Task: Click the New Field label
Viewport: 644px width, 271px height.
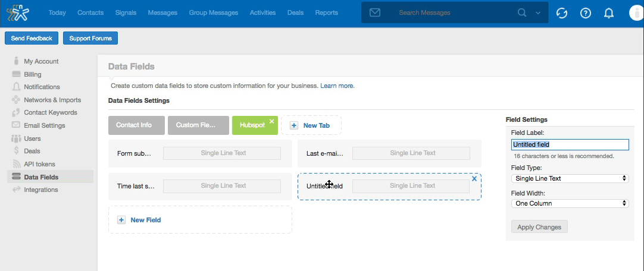Action: [x=145, y=220]
